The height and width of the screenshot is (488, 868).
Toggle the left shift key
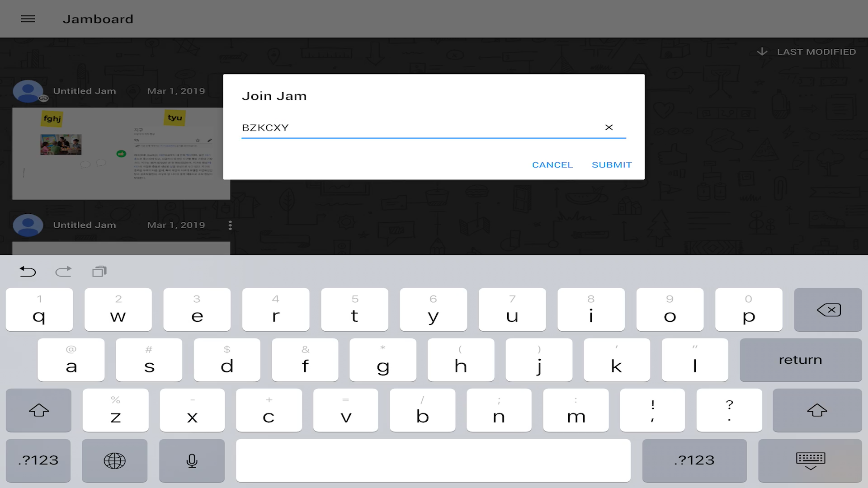(38, 410)
